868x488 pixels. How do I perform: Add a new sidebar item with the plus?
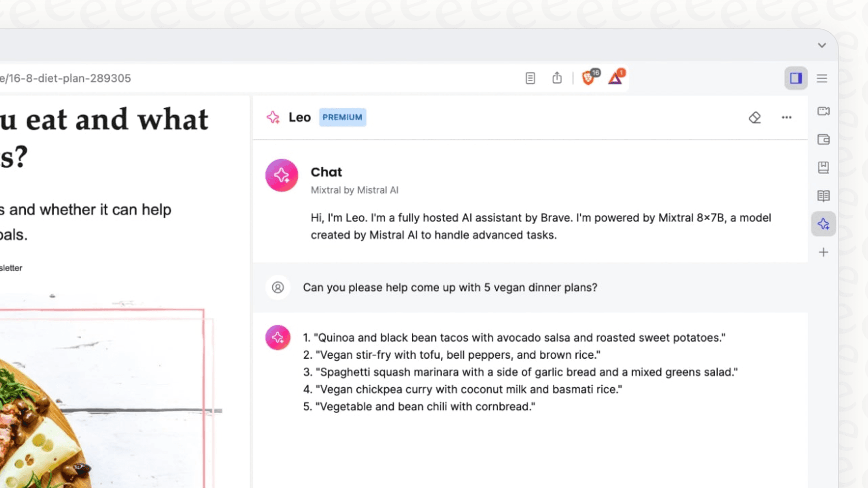click(823, 252)
